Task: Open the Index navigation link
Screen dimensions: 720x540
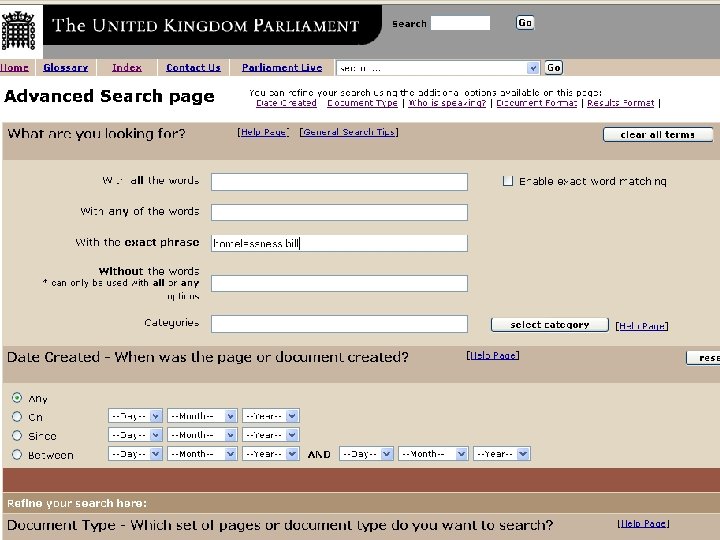Action: click(x=127, y=68)
